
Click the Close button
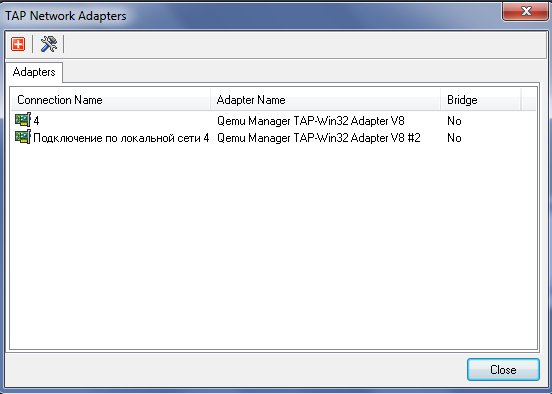tap(503, 370)
